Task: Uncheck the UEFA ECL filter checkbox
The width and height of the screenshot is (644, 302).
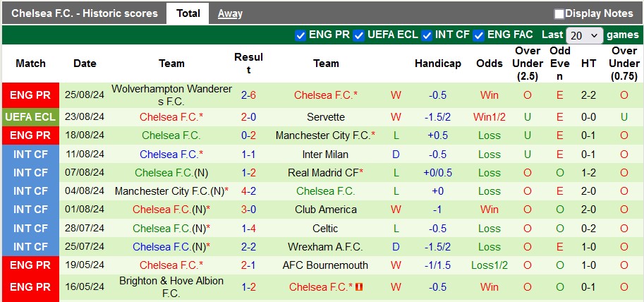Action: [x=359, y=35]
